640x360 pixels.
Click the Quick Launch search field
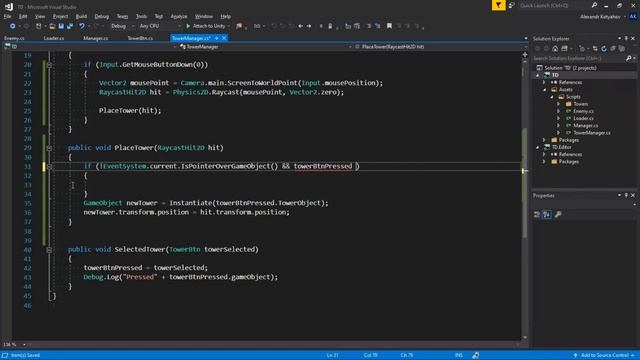[554, 5]
